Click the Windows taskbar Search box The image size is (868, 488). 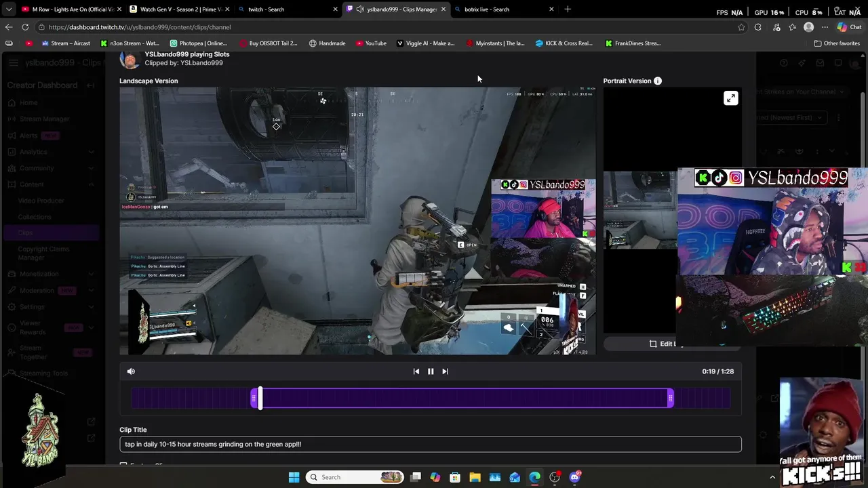click(x=355, y=477)
